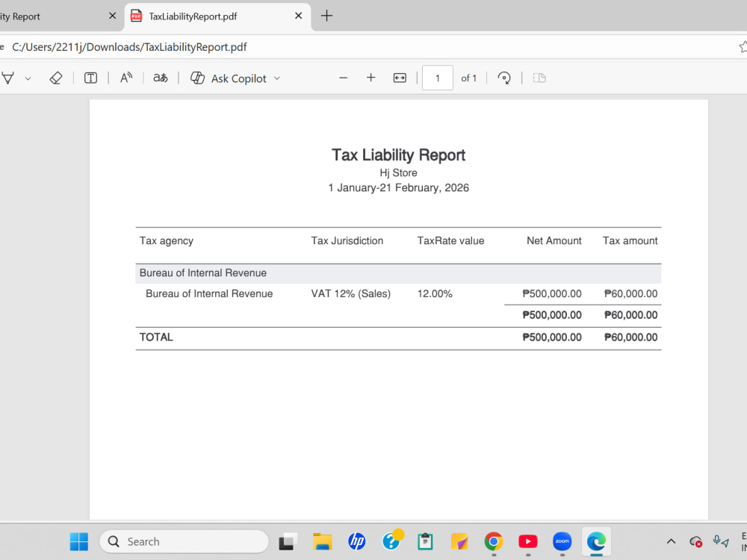The height and width of the screenshot is (560, 747).
Task: Activate the Add text tool
Action: point(90,78)
